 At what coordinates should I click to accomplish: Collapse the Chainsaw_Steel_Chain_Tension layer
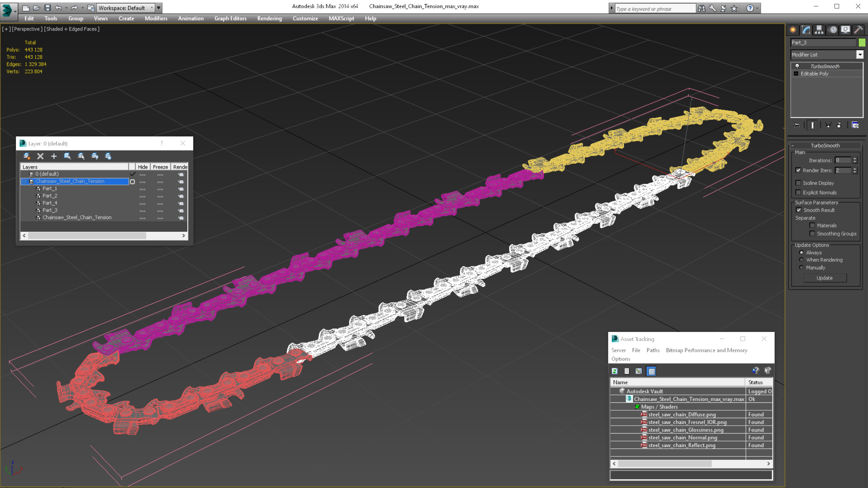(x=24, y=181)
